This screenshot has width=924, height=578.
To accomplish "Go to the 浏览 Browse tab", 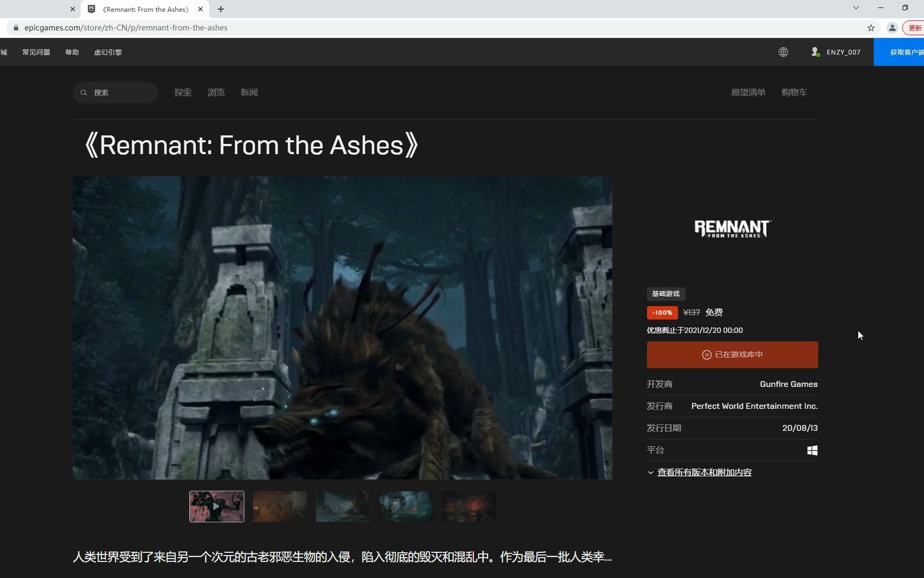I will pos(216,93).
